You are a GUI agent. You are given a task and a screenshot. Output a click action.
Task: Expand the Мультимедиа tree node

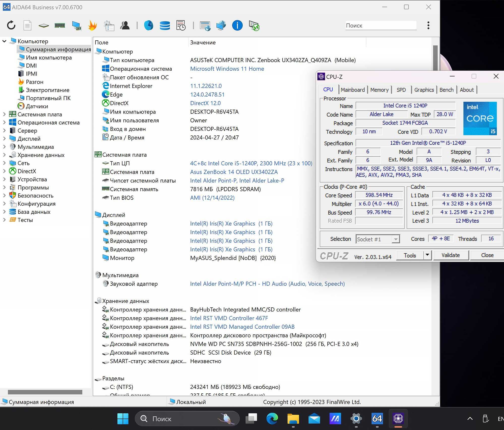pyautogui.click(x=4, y=147)
